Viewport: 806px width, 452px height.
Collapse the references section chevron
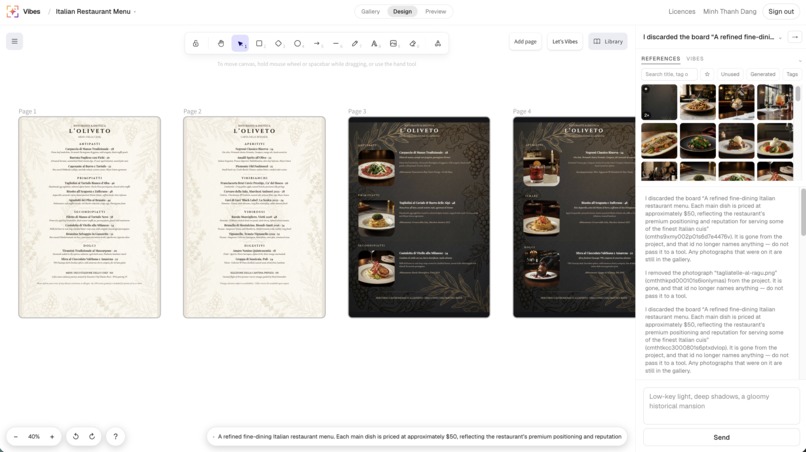click(799, 61)
